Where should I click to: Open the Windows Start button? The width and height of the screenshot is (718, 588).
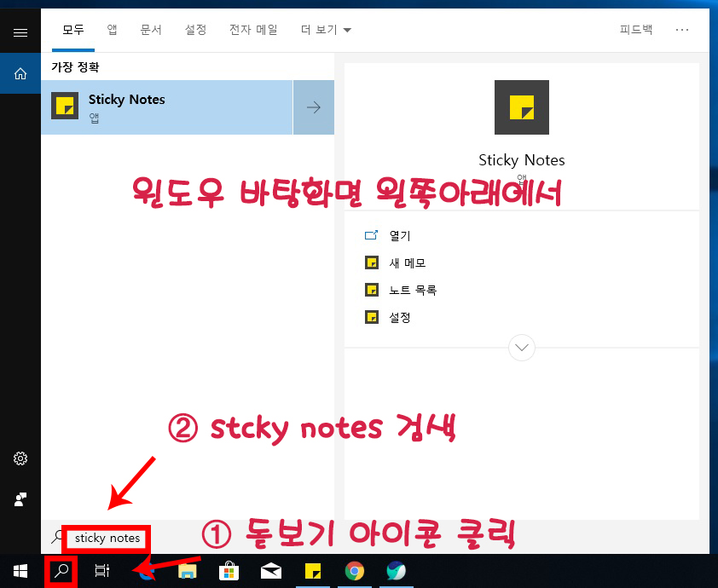coord(20,571)
